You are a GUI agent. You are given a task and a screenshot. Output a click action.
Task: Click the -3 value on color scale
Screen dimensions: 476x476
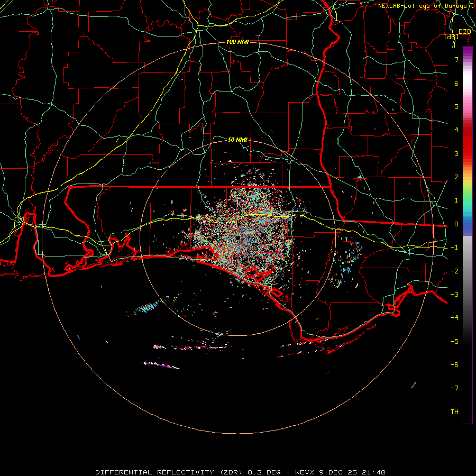(454, 295)
